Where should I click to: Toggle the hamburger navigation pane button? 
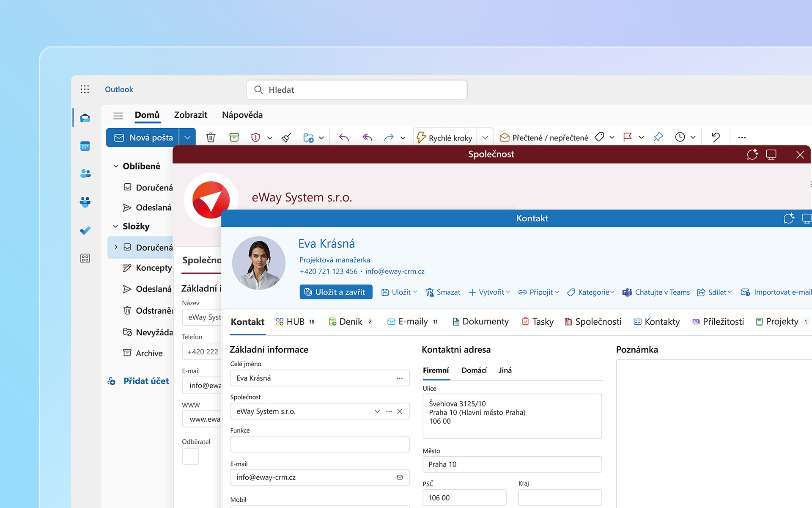[x=118, y=116]
